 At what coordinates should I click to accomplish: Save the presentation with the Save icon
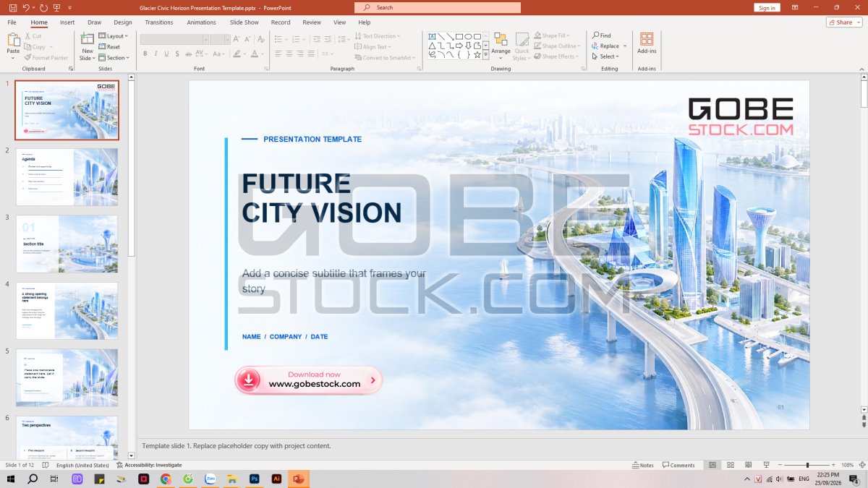(13, 7)
